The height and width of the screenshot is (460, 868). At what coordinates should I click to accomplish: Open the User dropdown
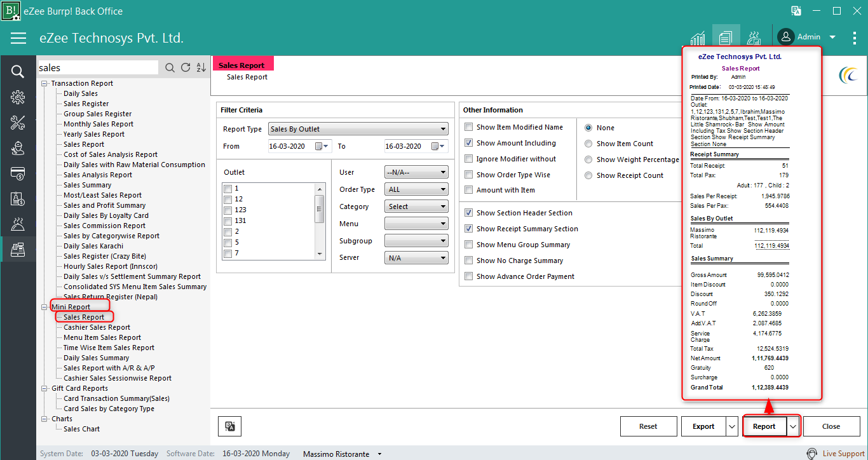pyautogui.click(x=417, y=172)
